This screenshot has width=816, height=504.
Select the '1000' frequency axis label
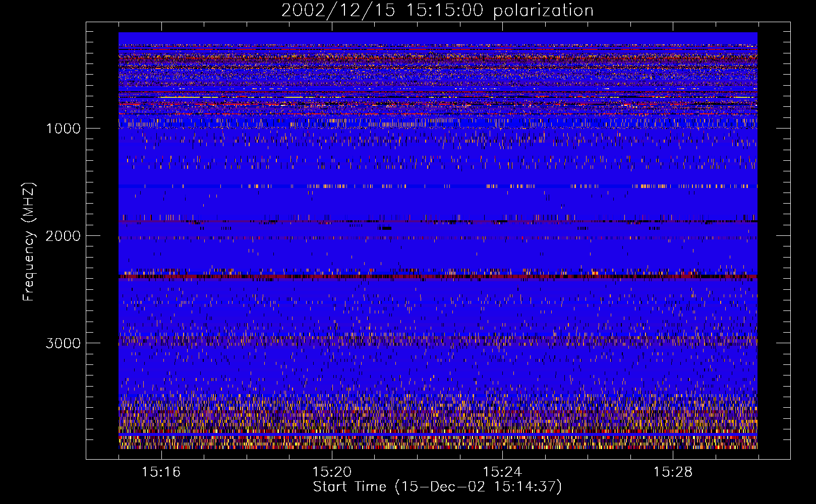pyautogui.click(x=63, y=129)
